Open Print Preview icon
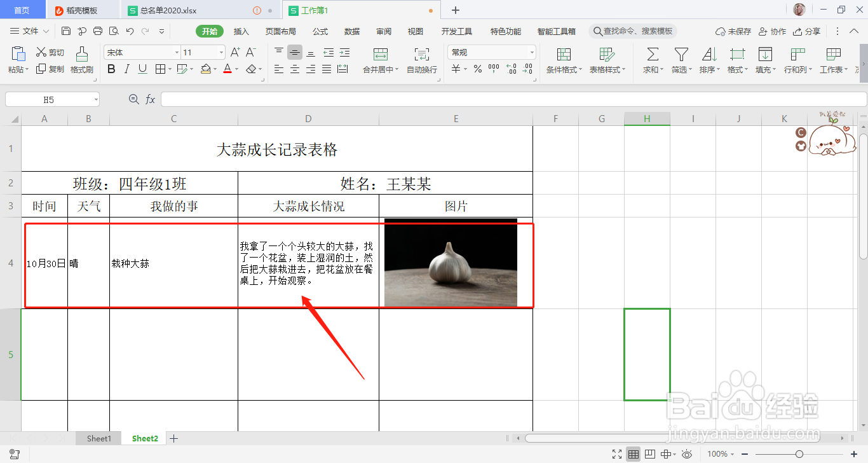868x463 pixels. point(114,31)
